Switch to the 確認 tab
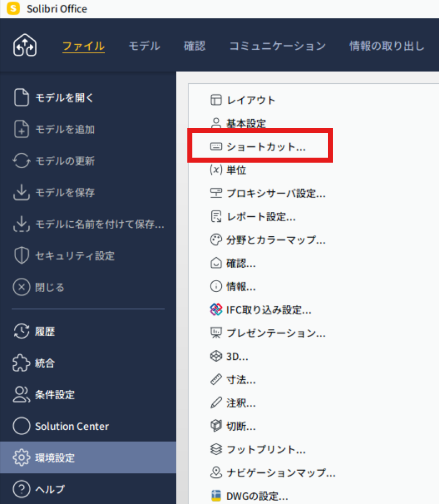This screenshot has width=439, height=504. coord(195,46)
